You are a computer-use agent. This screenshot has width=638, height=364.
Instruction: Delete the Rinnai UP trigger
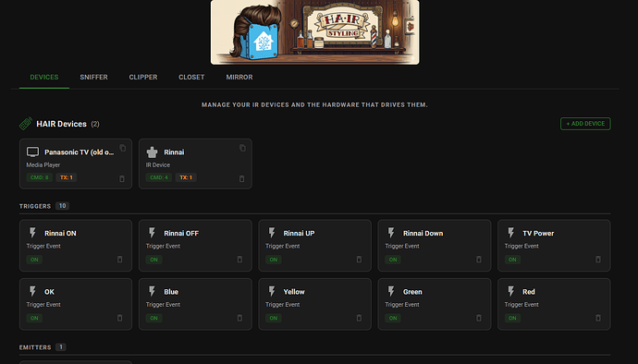pos(359,259)
